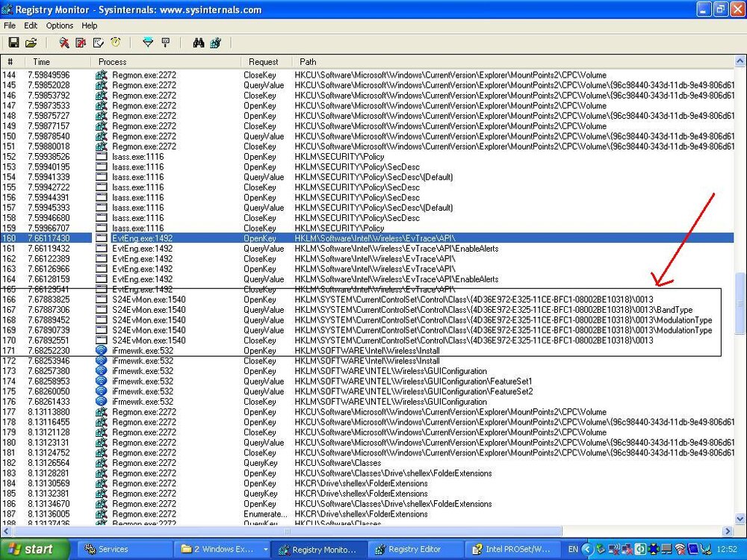Open the Help menu
This screenshot has height=560, width=747.
89,25
